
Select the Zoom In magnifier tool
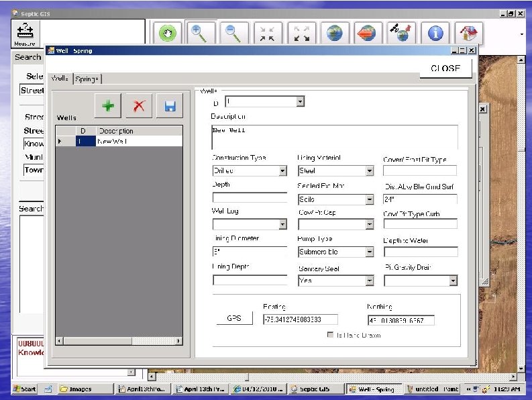pyautogui.click(x=200, y=34)
